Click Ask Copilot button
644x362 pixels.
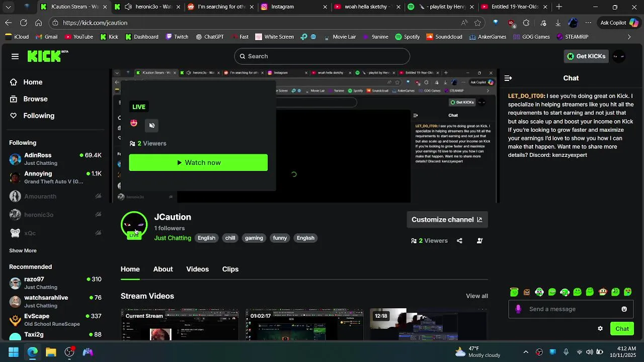pyautogui.click(x=619, y=23)
